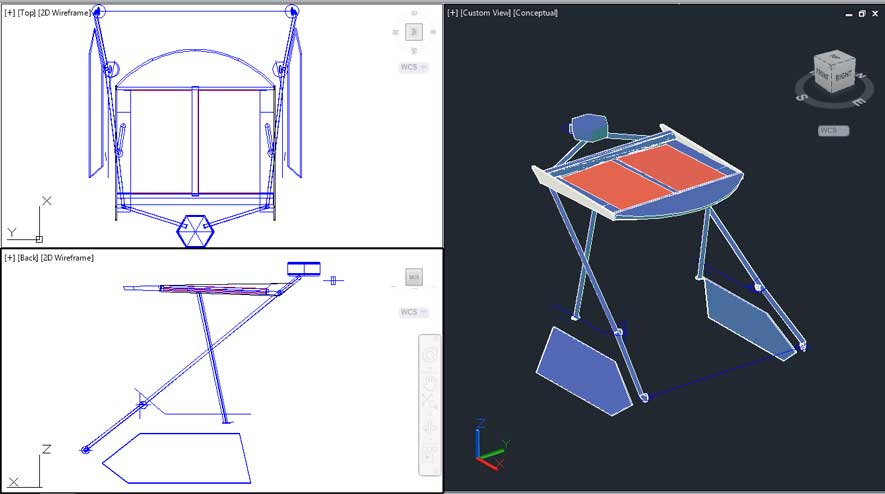Viewport: 885px width, 494px height.
Task: Open the WCS dropdown in Back viewport
Action: 413,312
